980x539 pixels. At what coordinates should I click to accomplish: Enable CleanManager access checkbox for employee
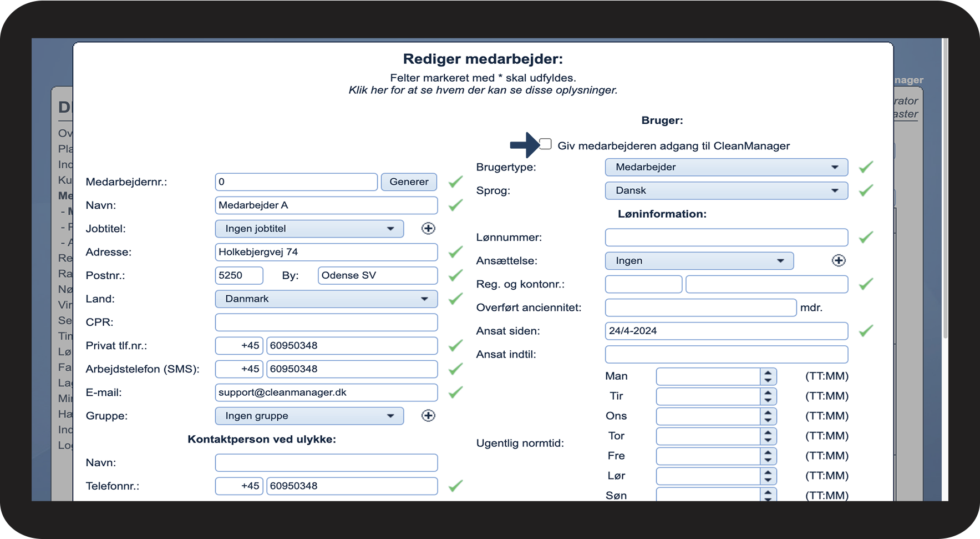tap(546, 144)
